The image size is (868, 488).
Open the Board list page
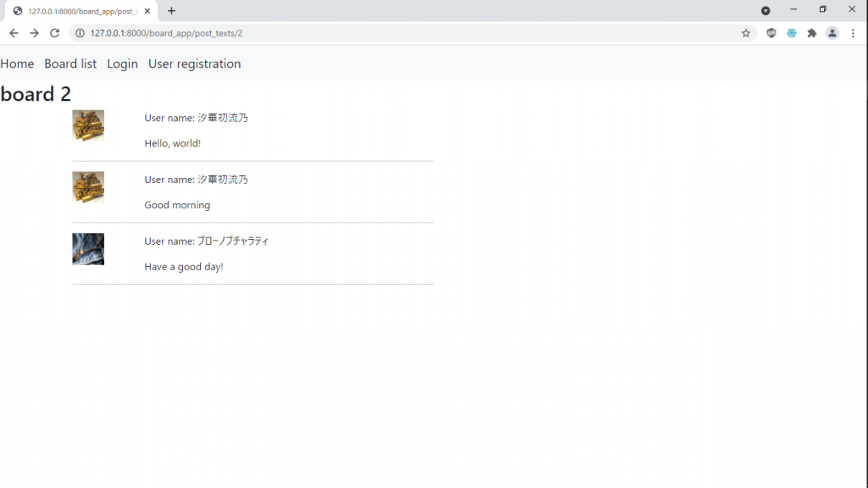(x=70, y=64)
